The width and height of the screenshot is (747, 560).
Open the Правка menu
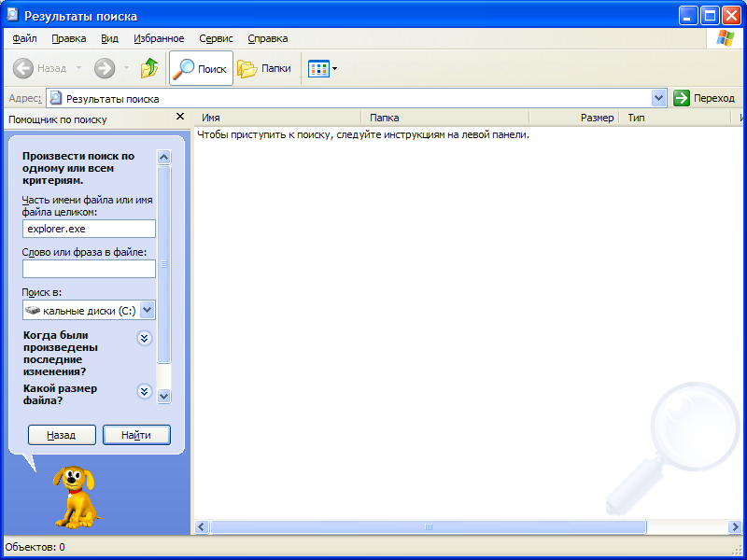pos(68,38)
